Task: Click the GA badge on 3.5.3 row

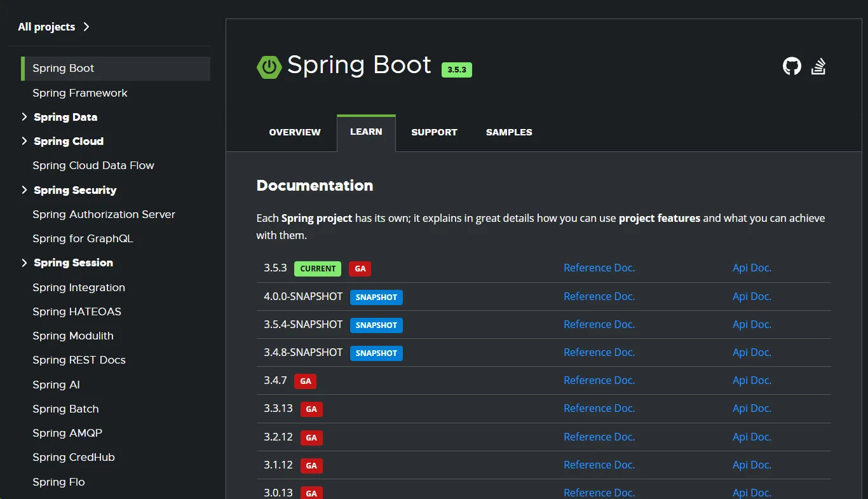Action: [x=360, y=269]
